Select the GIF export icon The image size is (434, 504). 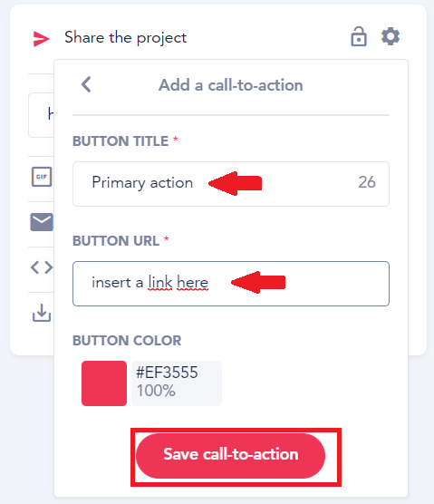click(42, 177)
